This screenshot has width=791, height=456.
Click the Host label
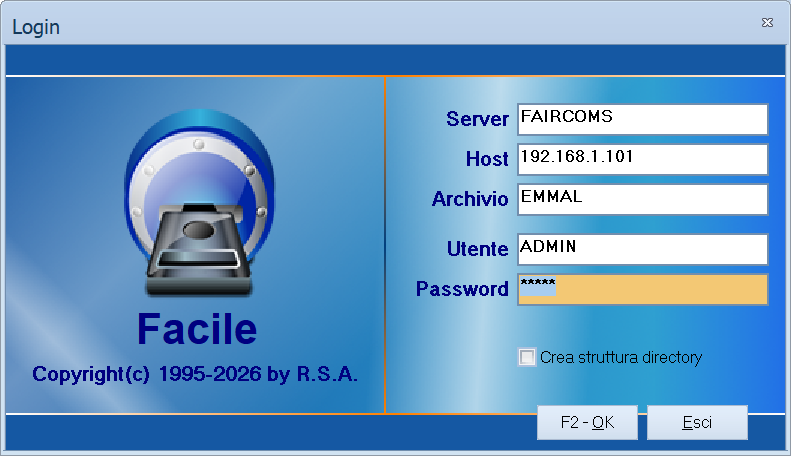point(487,159)
